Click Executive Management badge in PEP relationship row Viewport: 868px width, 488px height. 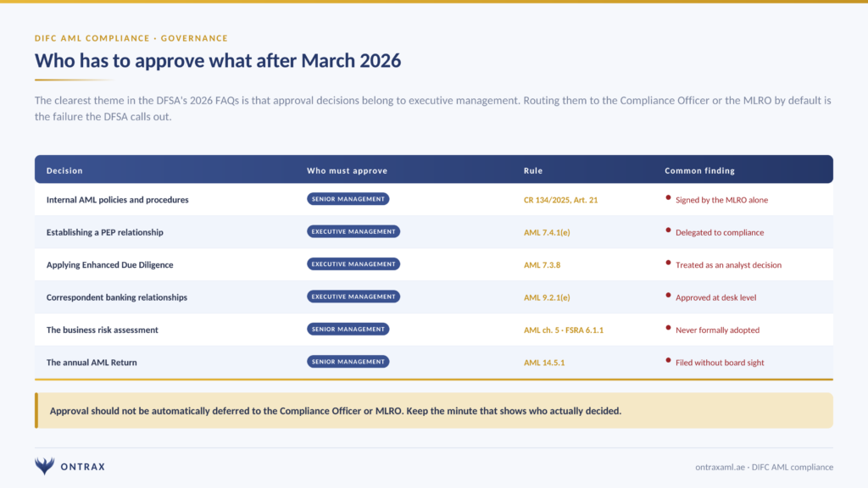[x=353, y=231]
